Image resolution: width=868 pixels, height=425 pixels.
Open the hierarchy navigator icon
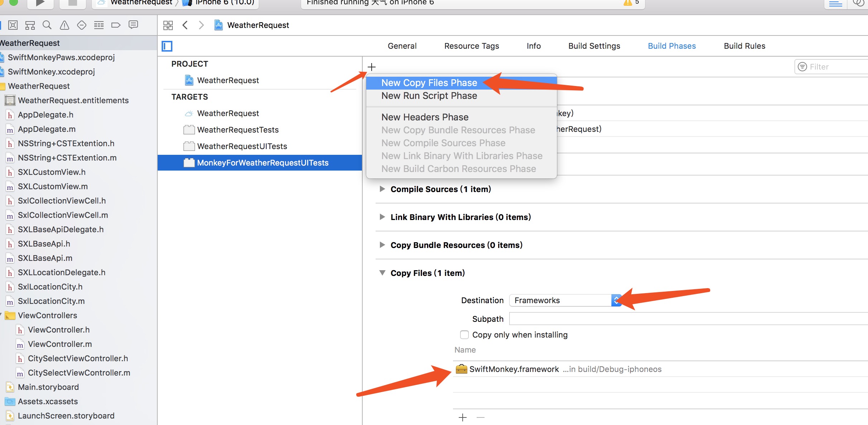(x=30, y=25)
